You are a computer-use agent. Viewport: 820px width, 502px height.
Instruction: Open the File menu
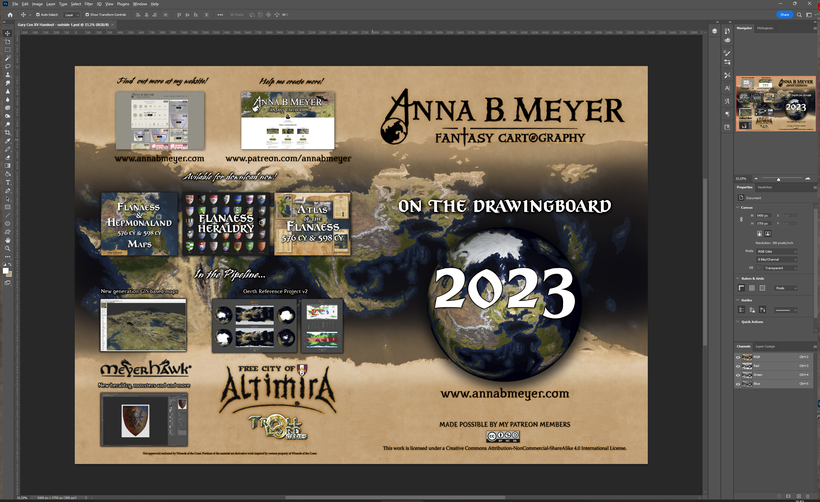pos(15,4)
